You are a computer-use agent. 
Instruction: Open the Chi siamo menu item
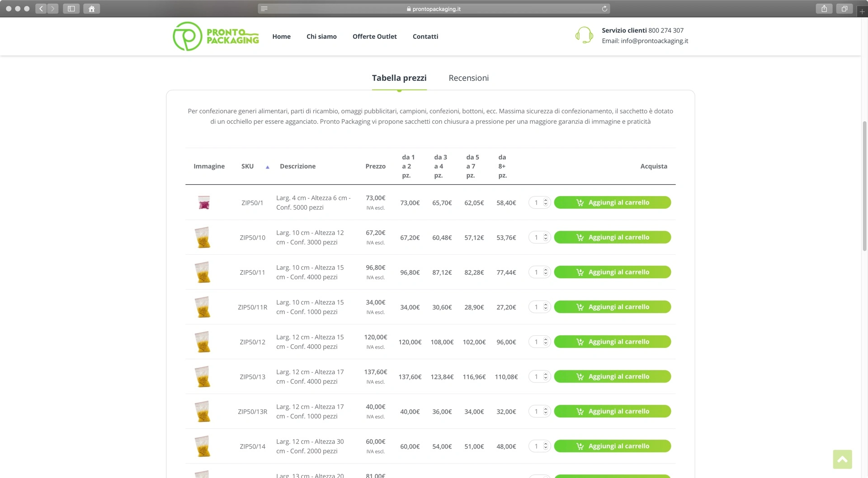(321, 37)
